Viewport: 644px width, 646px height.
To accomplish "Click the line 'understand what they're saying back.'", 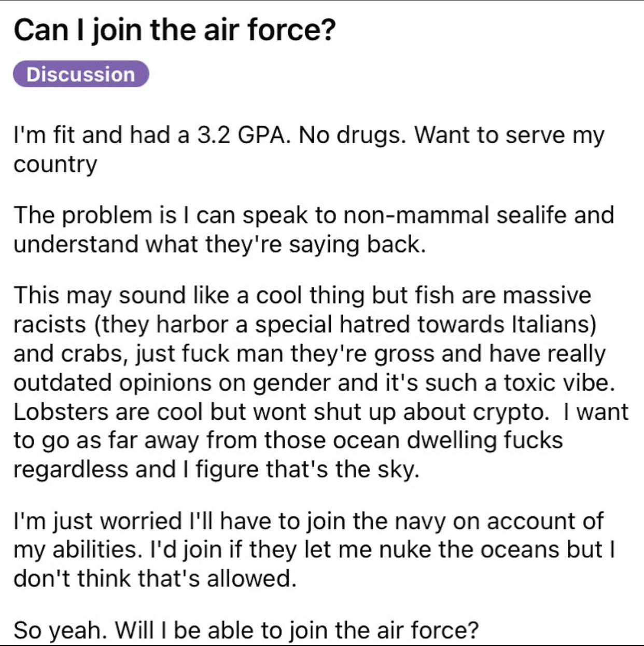I will coord(220,244).
